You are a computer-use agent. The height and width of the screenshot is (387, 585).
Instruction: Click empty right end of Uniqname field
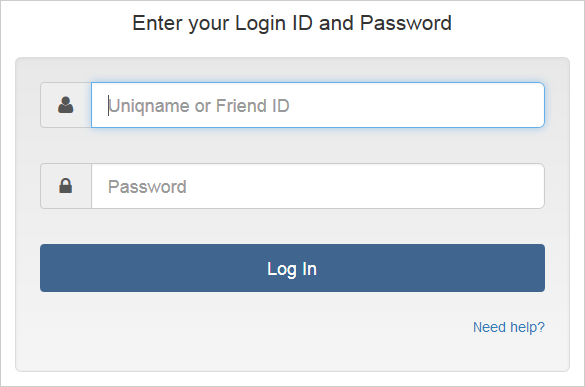point(485,105)
